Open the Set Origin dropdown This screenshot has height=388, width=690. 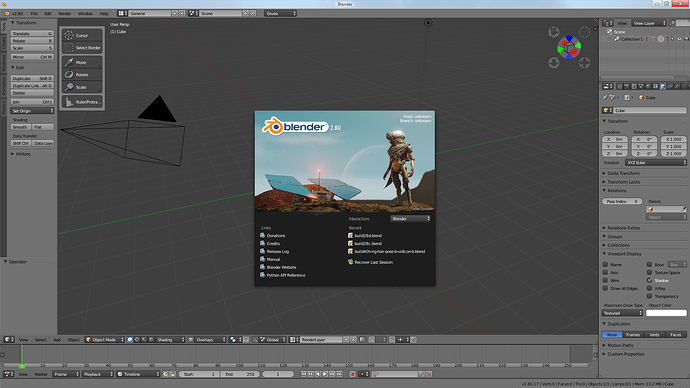point(32,111)
